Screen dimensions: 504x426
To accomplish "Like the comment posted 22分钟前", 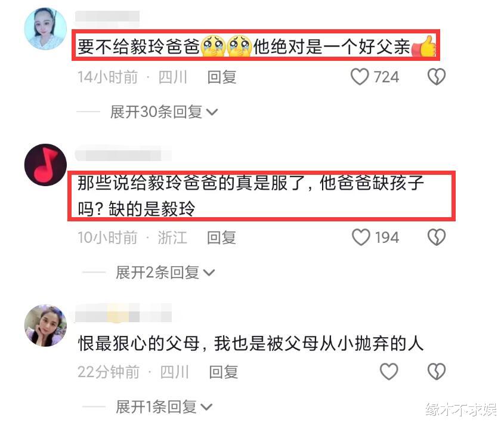I will [x=389, y=372].
